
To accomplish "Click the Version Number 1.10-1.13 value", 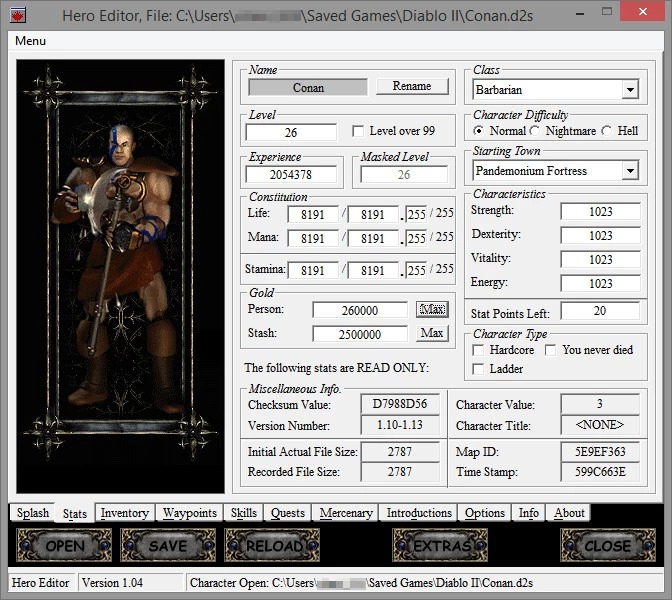I will [x=400, y=425].
